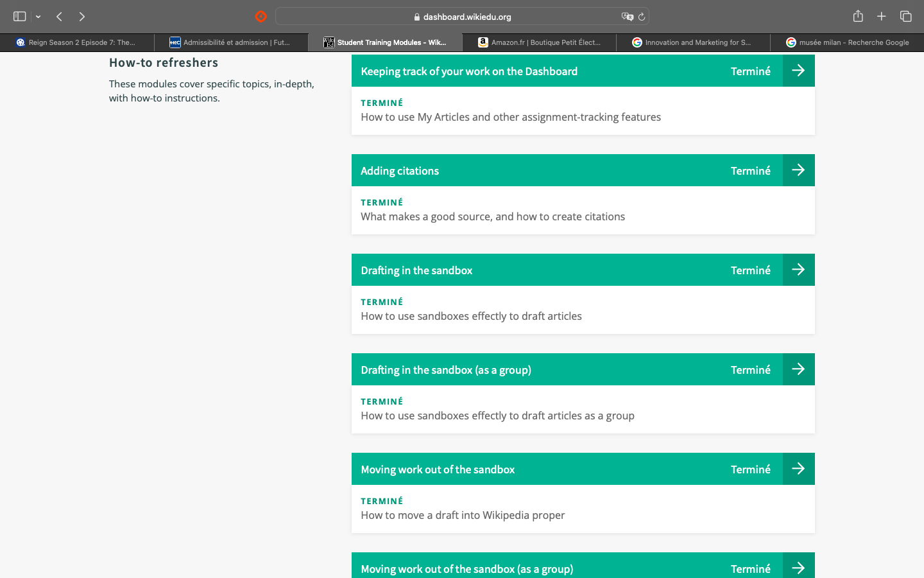Viewport: 924px width, 578px height.
Task: Click Terminé button on Adding citations header
Action: click(750, 171)
